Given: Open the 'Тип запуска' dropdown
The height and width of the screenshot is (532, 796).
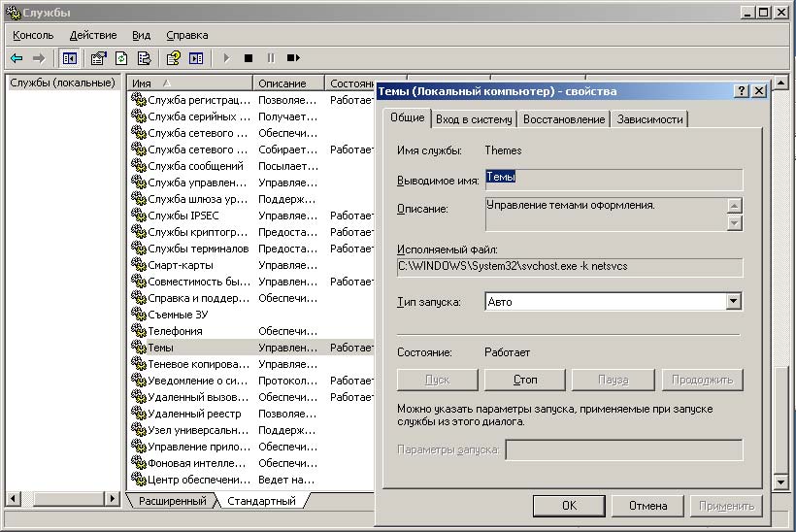Looking at the screenshot, I should coord(733,302).
